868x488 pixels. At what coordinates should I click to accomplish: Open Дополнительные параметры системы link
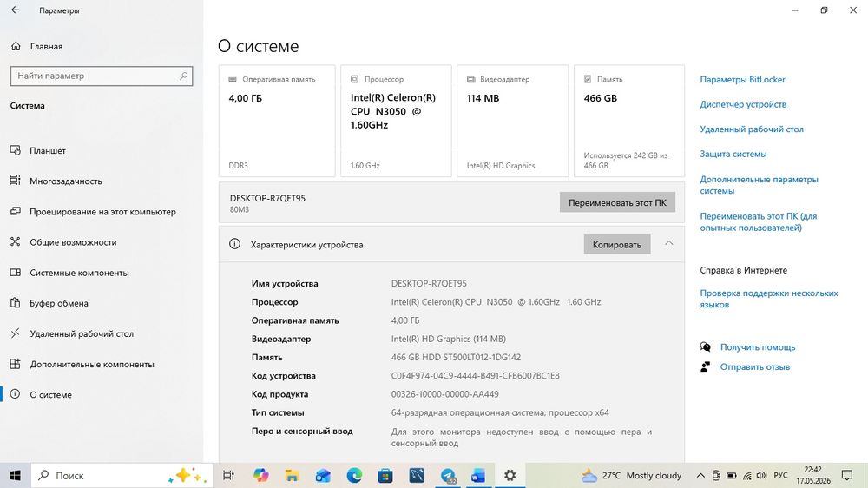(x=759, y=185)
